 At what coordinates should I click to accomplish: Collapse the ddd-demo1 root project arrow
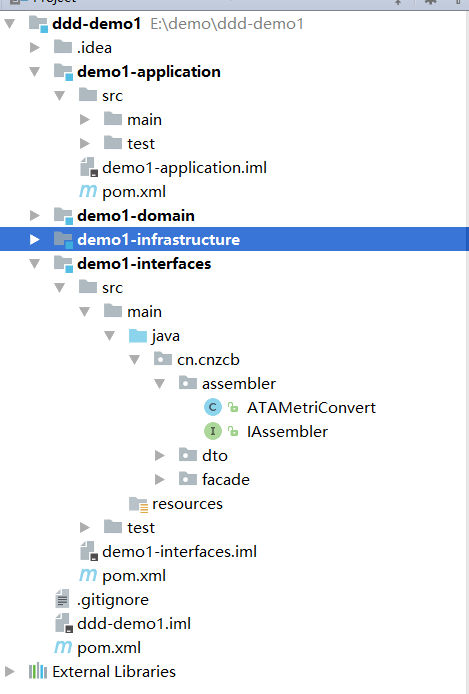coord(10,23)
